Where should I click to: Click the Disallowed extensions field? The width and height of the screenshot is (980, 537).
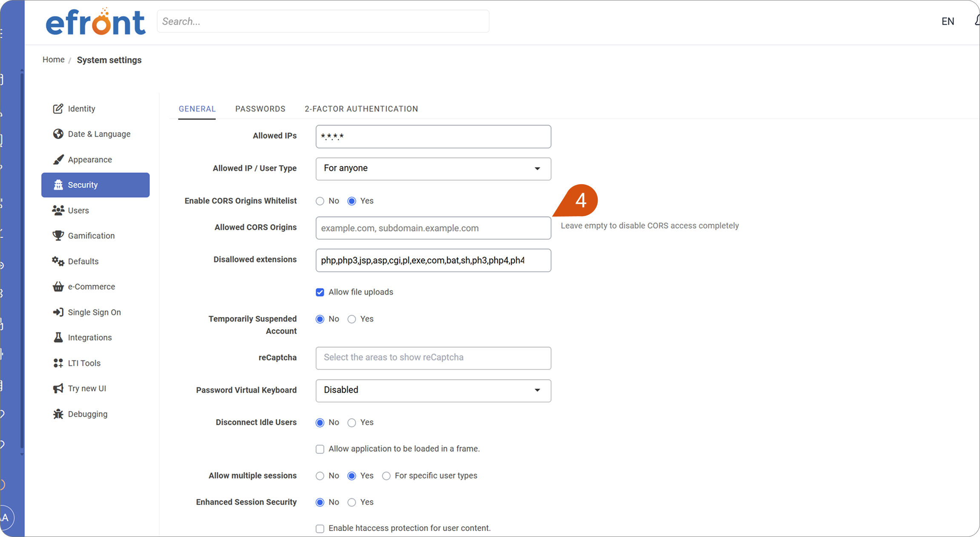(433, 260)
